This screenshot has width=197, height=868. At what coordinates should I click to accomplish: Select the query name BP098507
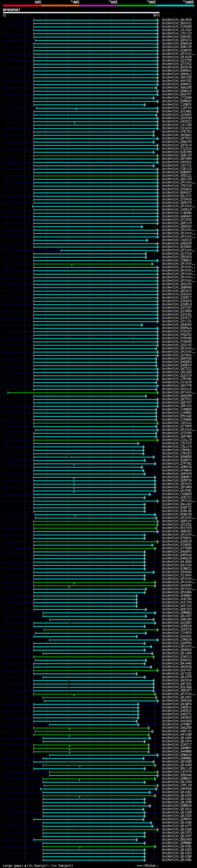coord(11,10)
